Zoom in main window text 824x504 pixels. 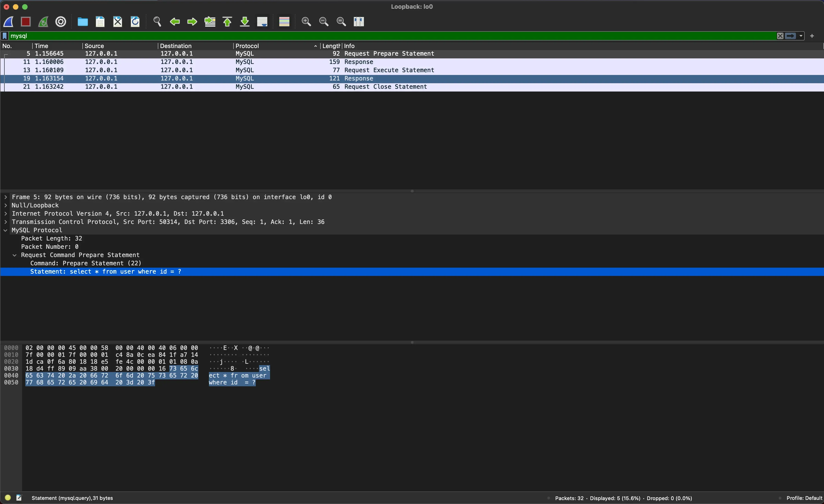point(306,22)
